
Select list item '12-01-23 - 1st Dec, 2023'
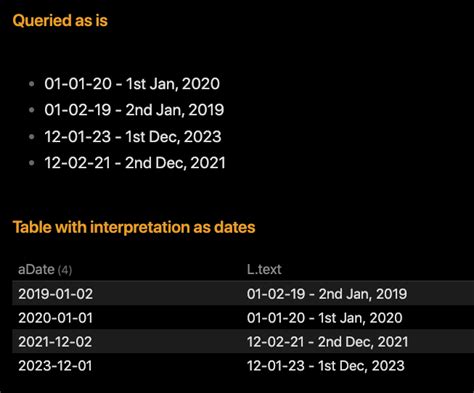(x=133, y=136)
